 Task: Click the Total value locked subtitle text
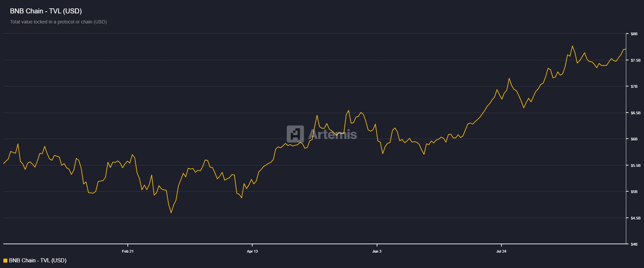pos(58,22)
